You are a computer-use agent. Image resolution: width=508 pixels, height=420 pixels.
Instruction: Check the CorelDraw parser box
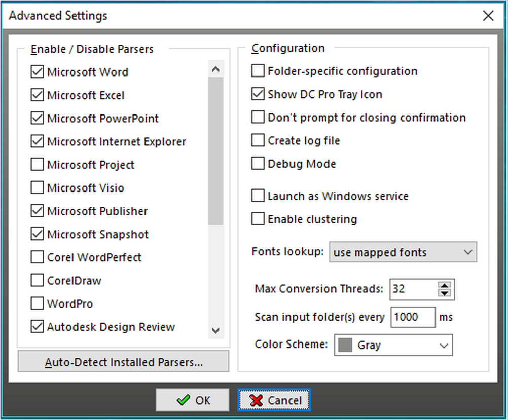(37, 281)
